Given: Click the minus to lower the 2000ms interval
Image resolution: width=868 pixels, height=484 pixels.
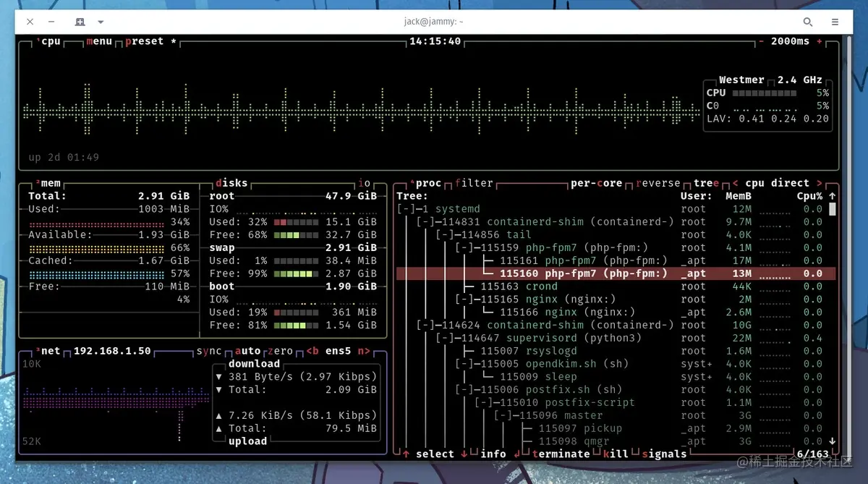Looking at the screenshot, I should coord(760,41).
